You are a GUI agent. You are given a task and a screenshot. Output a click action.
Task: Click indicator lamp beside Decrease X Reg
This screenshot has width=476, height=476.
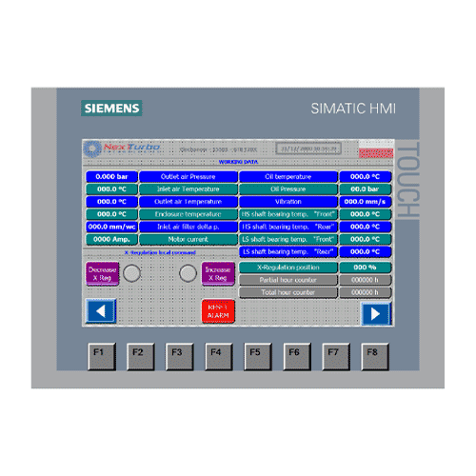[x=131, y=273]
